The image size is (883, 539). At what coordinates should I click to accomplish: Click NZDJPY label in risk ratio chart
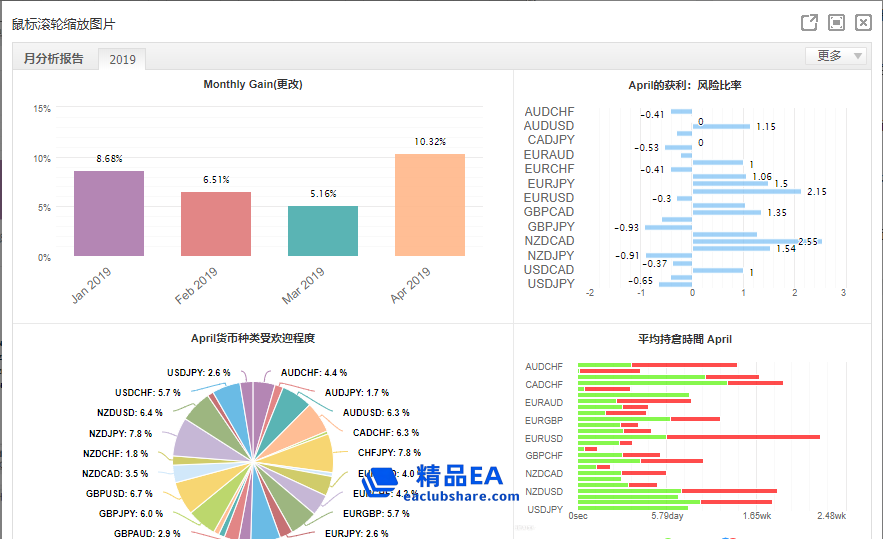click(x=551, y=256)
